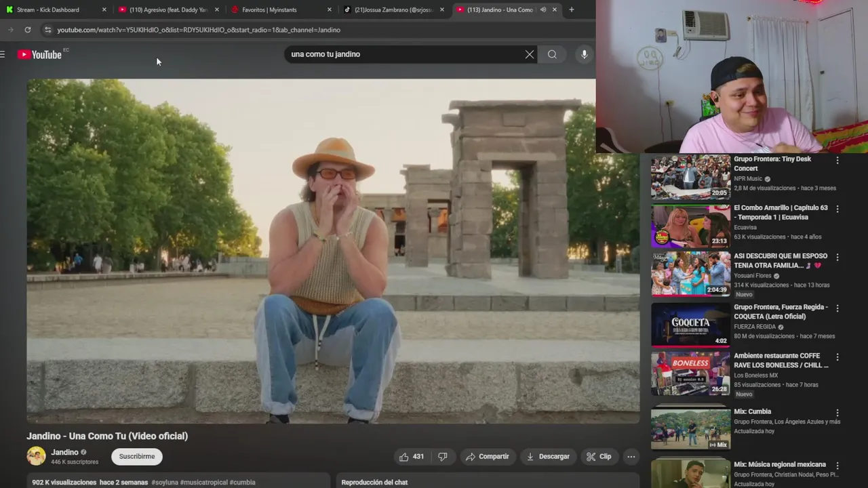
Task: Open options for Ambiente restaurante COFFE RAVE video
Action: pyautogui.click(x=837, y=357)
